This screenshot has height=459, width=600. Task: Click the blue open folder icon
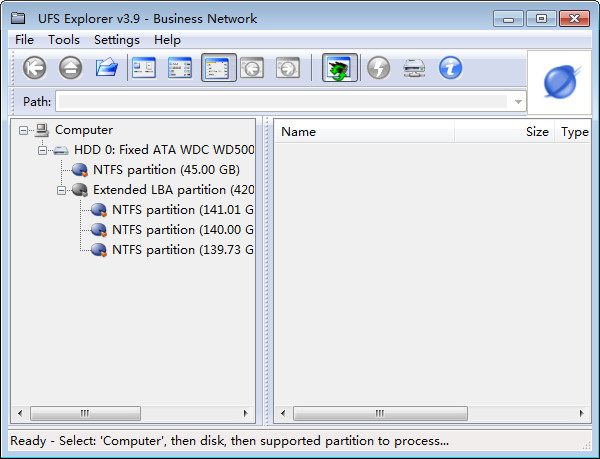click(x=106, y=68)
